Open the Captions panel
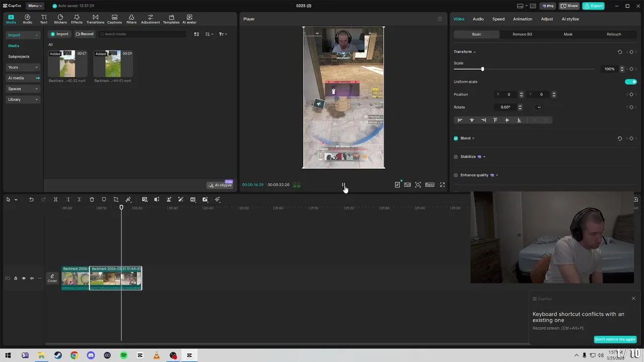The width and height of the screenshot is (644, 362). tap(114, 19)
